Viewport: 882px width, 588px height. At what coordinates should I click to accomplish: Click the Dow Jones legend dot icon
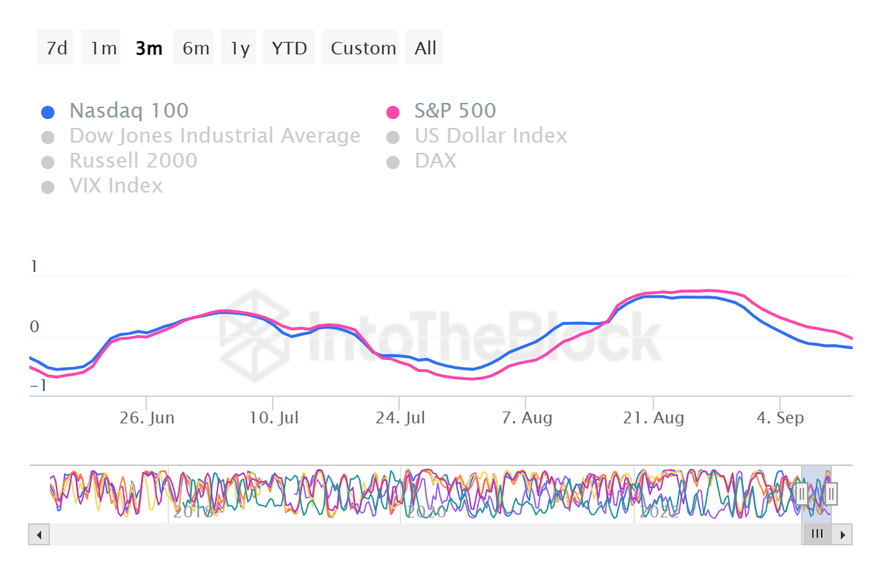(48, 136)
